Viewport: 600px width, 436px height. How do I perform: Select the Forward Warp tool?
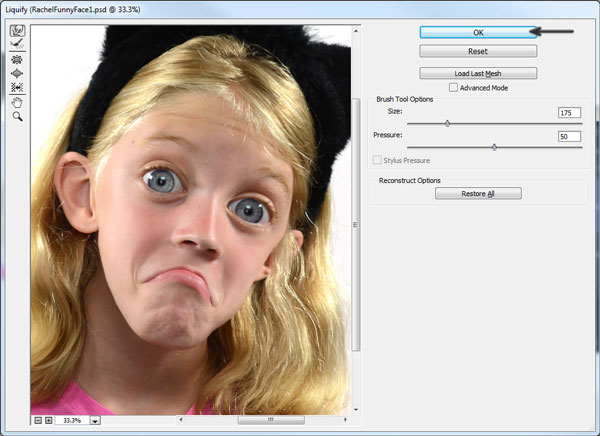pyautogui.click(x=17, y=31)
